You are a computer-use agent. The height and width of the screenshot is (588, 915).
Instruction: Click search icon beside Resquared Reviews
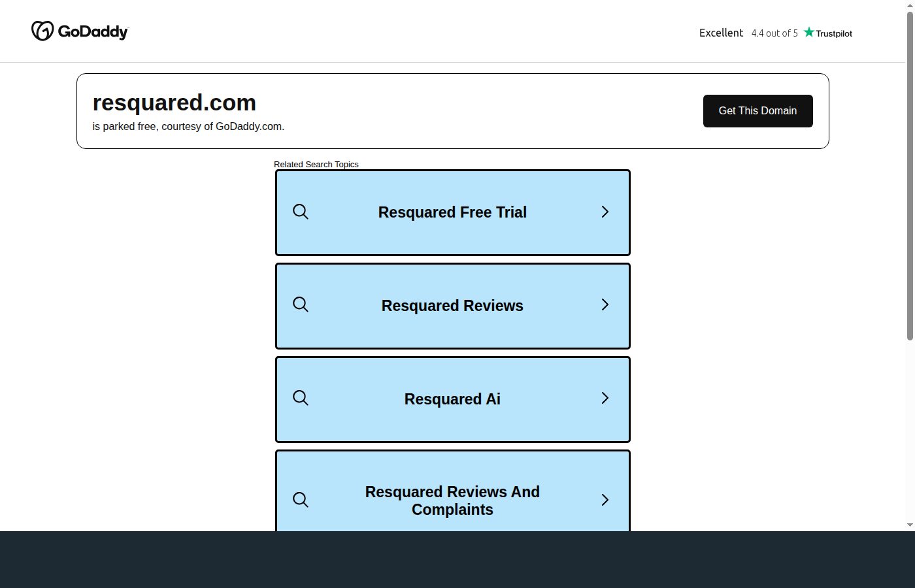click(x=301, y=304)
